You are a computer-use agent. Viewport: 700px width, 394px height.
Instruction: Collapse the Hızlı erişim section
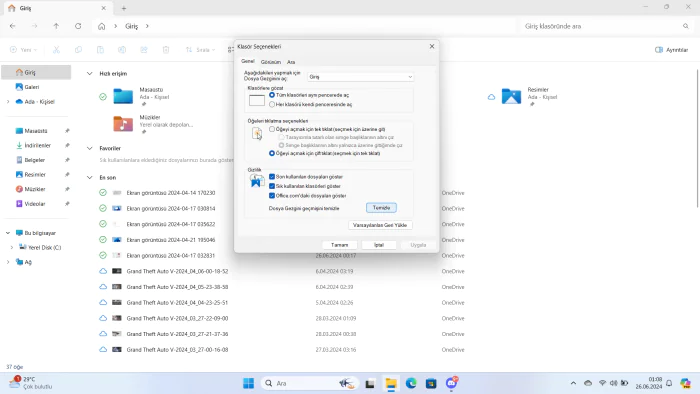coord(90,74)
